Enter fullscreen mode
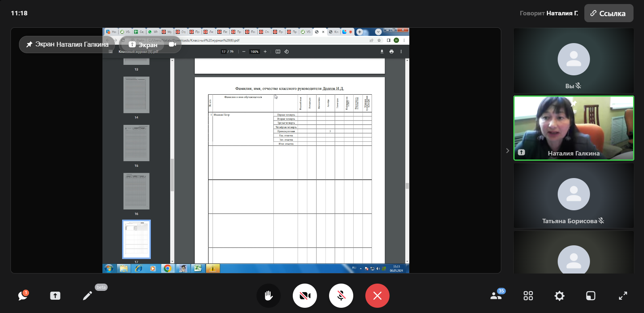Image resolution: width=644 pixels, height=313 pixels. tap(623, 296)
